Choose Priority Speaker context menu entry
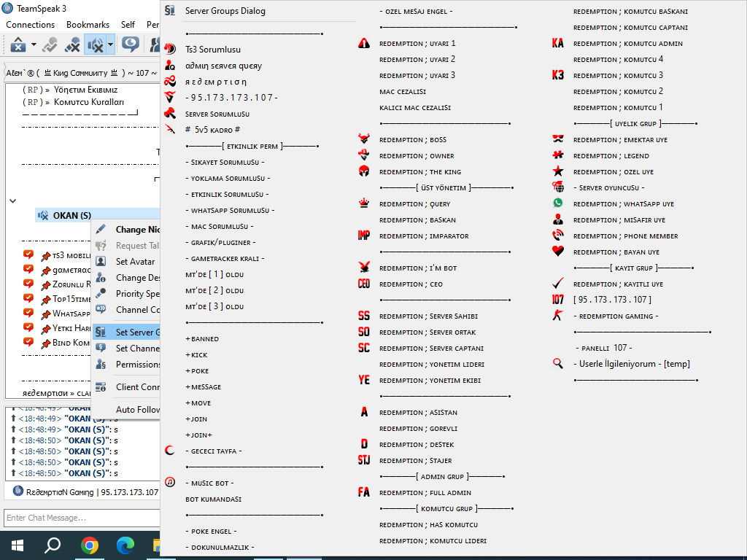This screenshot has width=747, height=560. coord(126,293)
